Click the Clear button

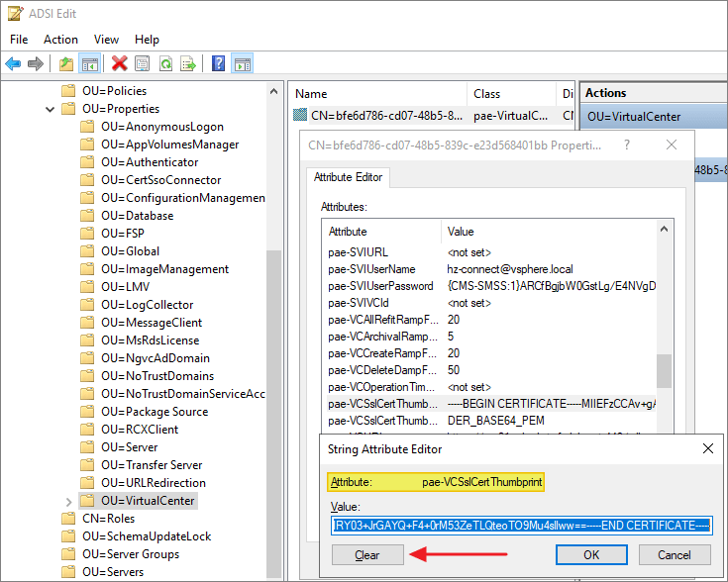365,554
